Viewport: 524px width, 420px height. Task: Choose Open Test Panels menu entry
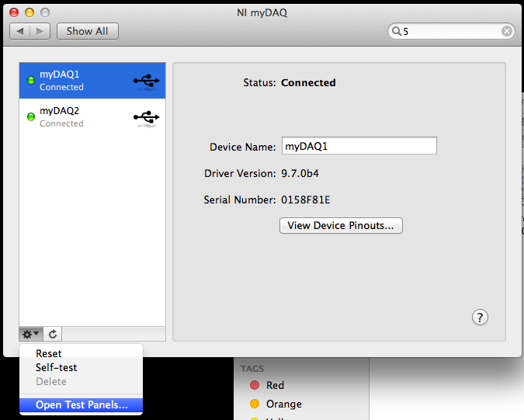82,404
